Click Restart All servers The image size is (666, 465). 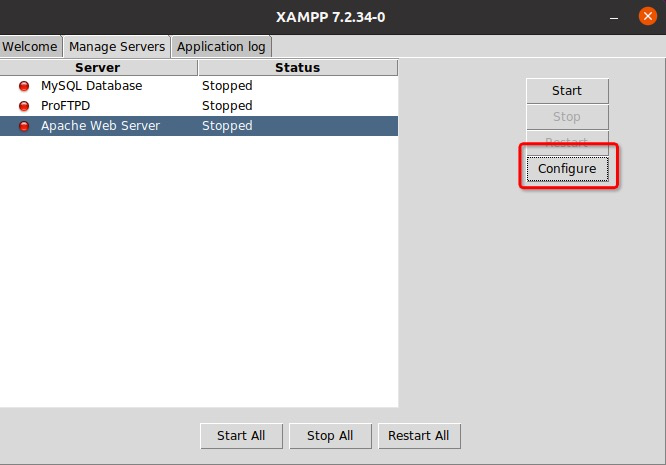click(x=419, y=436)
